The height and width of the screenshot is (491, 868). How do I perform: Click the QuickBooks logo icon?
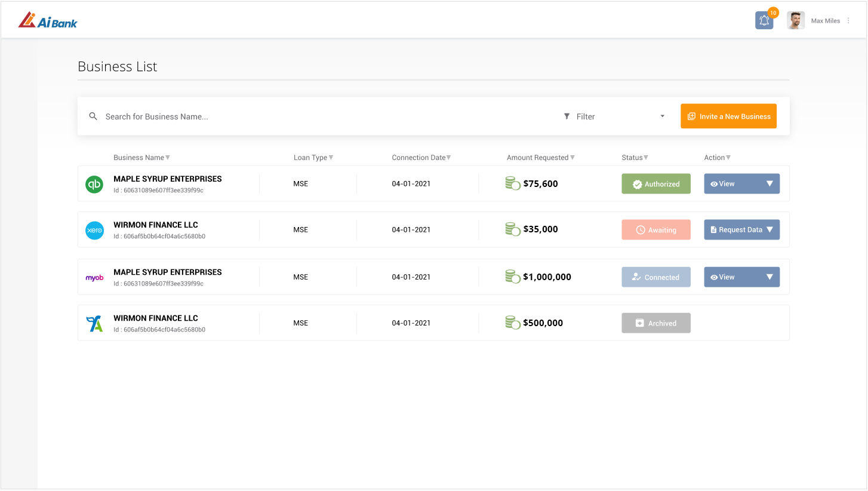[x=94, y=185]
